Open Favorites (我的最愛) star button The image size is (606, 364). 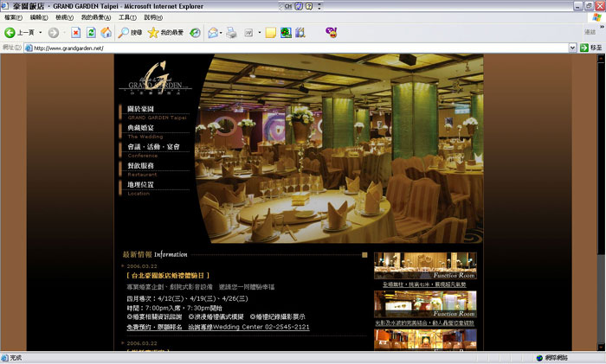pyautogui.click(x=164, y=33)
